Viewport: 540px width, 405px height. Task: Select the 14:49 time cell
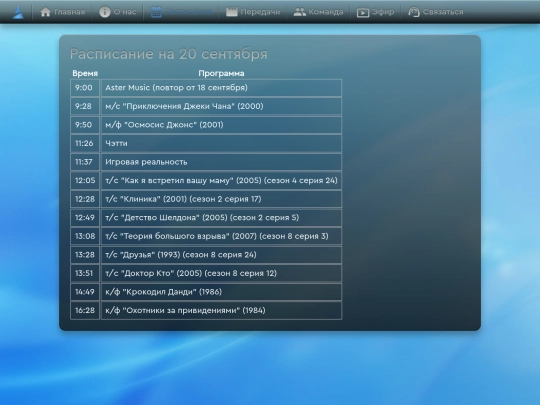[85, 292]
